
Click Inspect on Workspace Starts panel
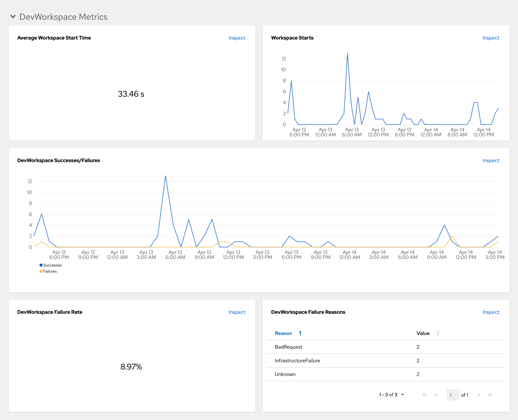(x=491, y=38)
